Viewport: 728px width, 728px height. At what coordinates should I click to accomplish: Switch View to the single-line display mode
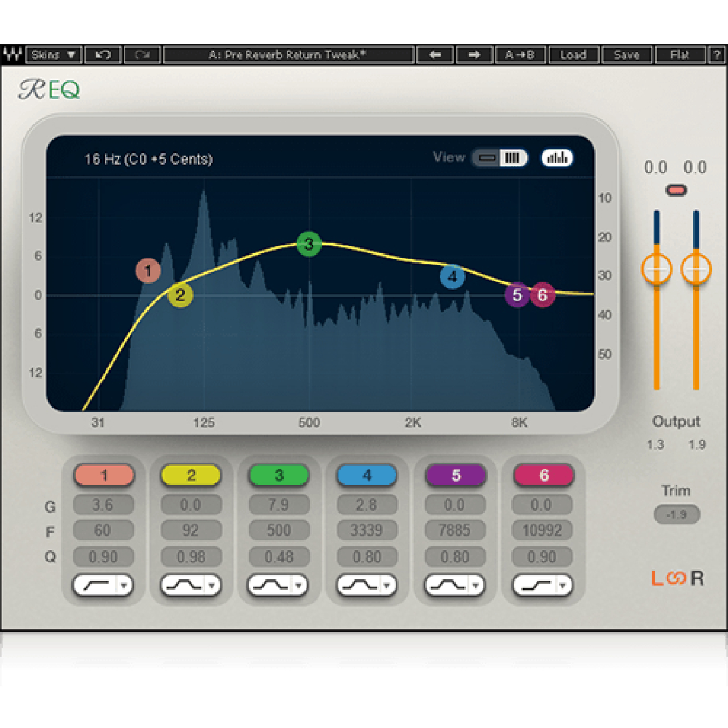click(486, 158)
